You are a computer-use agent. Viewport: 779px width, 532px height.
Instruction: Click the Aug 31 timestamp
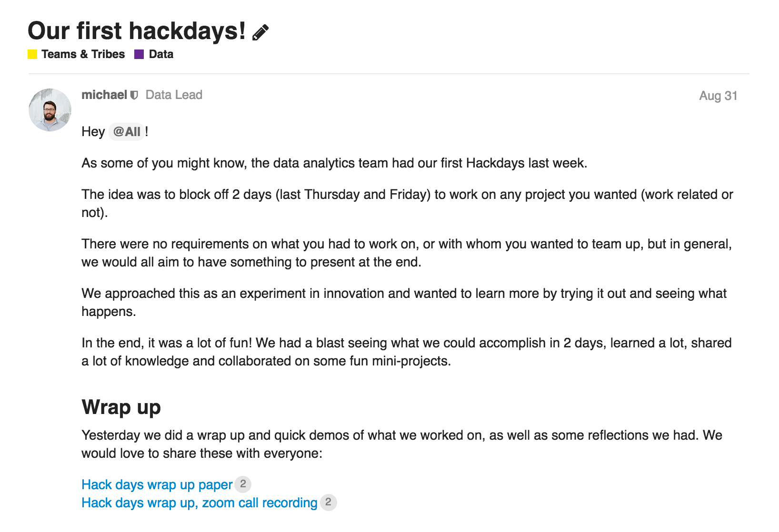click(718, 96)
